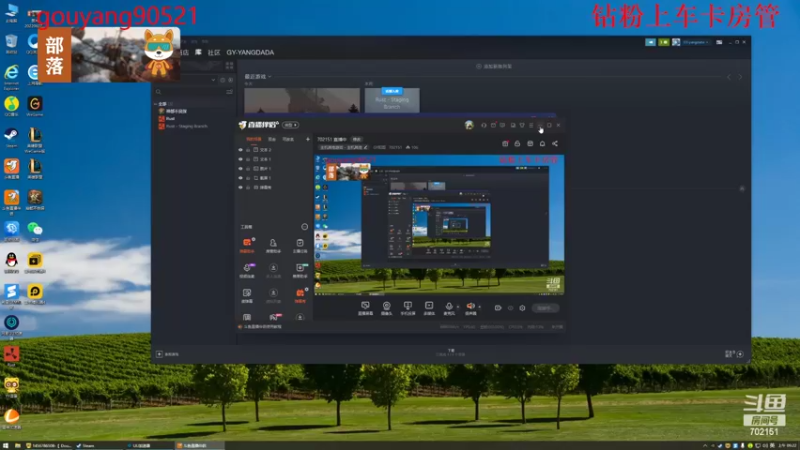Open the hamburger menu in Douyu title bar
This screenshot has width=800, height=450.
click(531, 125)
